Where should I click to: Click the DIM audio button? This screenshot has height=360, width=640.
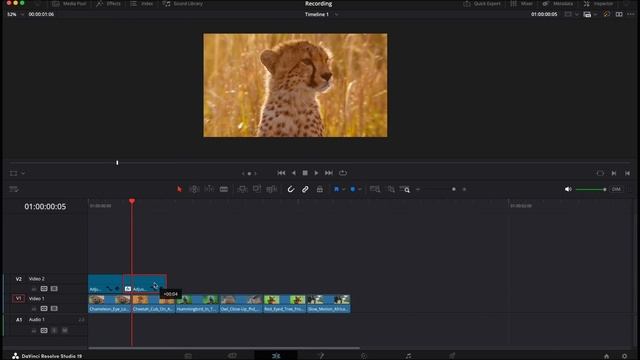[x=616, y=189]
